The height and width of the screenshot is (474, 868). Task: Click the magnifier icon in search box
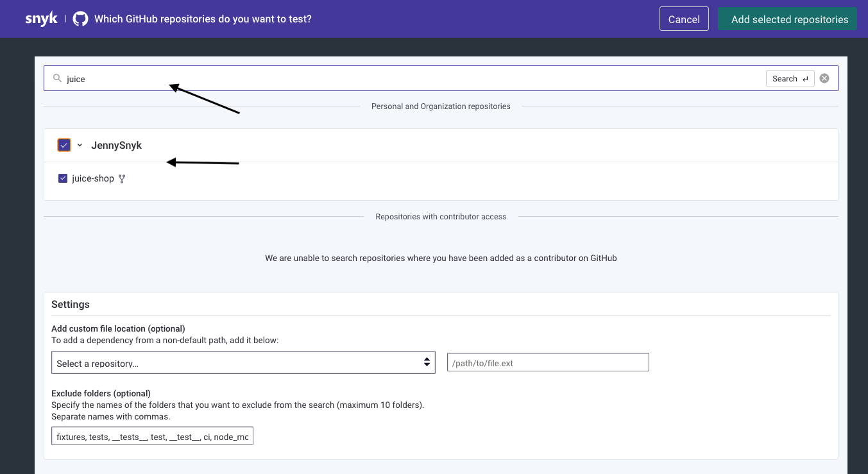click(57, 78)
